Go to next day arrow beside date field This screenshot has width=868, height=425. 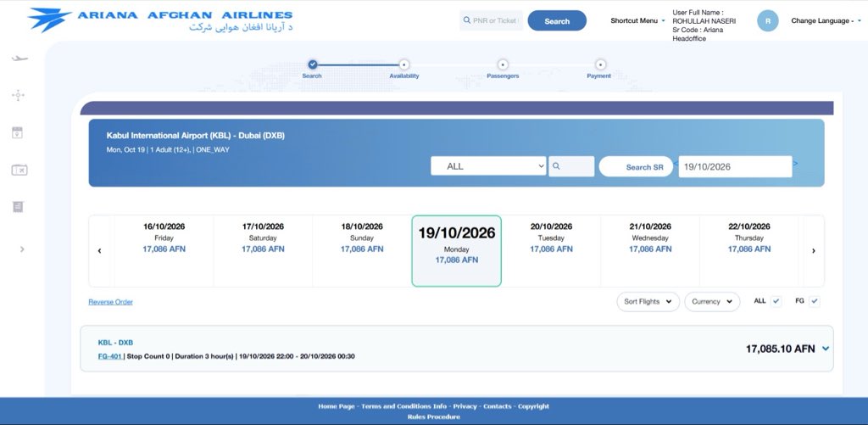coord(795,164)
